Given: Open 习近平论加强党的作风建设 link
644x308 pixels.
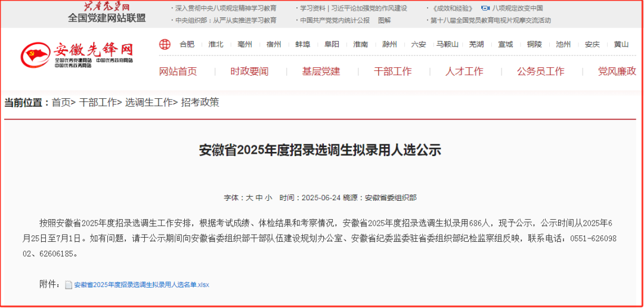Looking at the screenshot, I should [x=369, y=8].
